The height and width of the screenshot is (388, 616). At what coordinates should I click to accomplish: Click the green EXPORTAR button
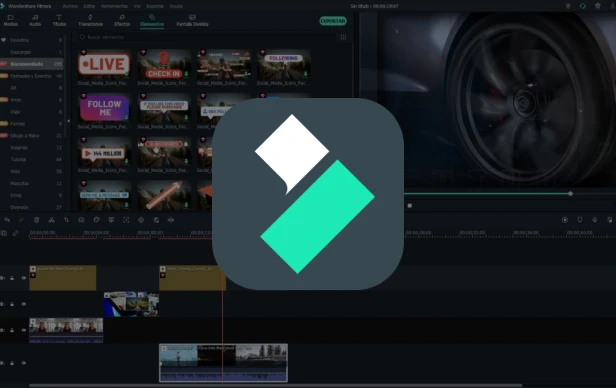333,21
